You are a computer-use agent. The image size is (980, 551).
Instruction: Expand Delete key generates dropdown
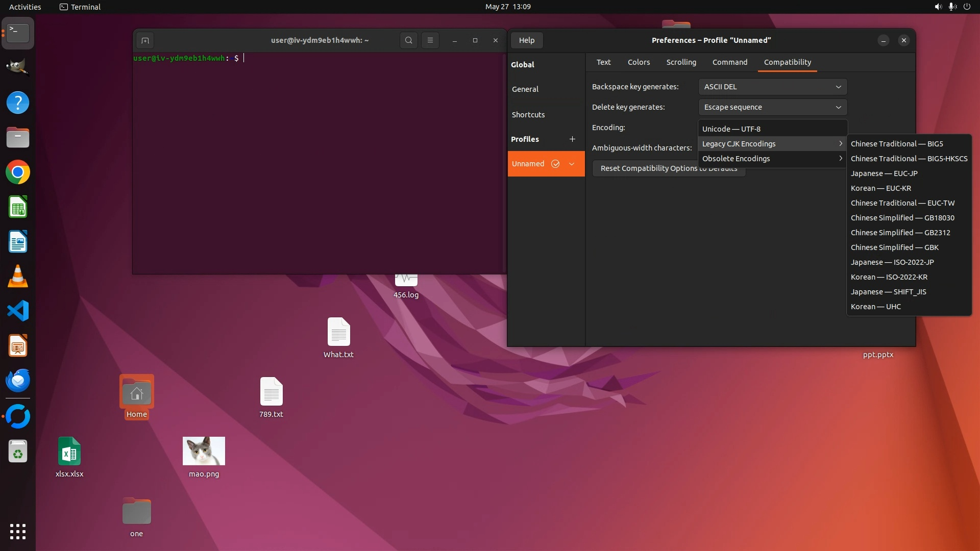click(x=772, y=107)
